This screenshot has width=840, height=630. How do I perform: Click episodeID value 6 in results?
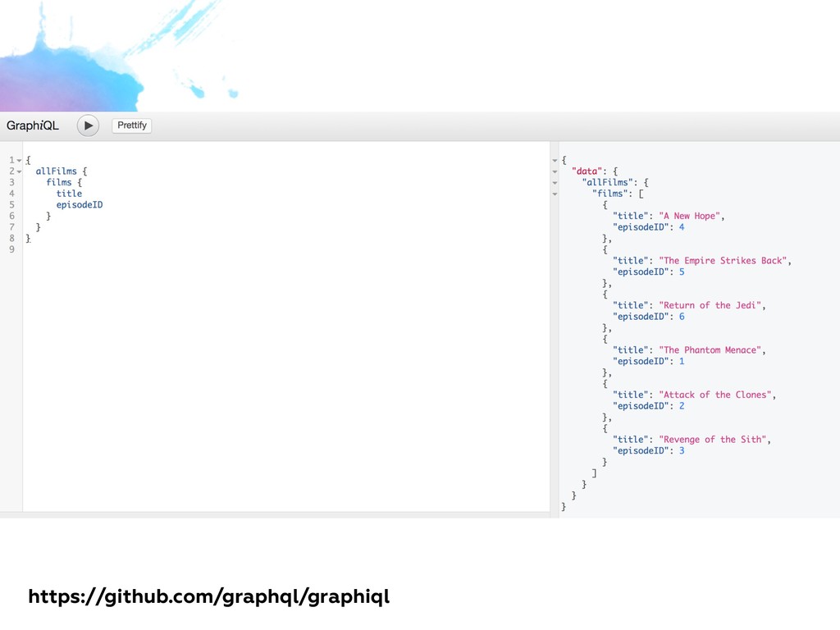click(x=682, y=317)
